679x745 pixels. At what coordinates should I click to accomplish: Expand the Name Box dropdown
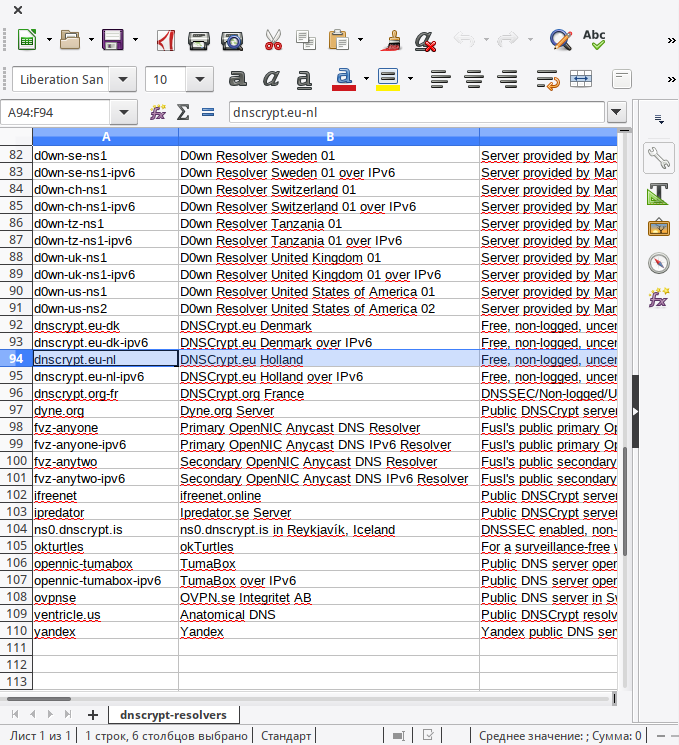[123, 113]
